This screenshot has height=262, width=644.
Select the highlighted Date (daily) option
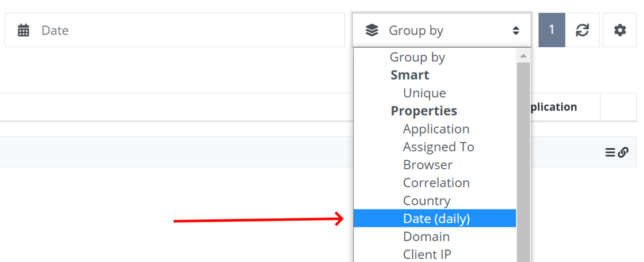click(435, 218)
